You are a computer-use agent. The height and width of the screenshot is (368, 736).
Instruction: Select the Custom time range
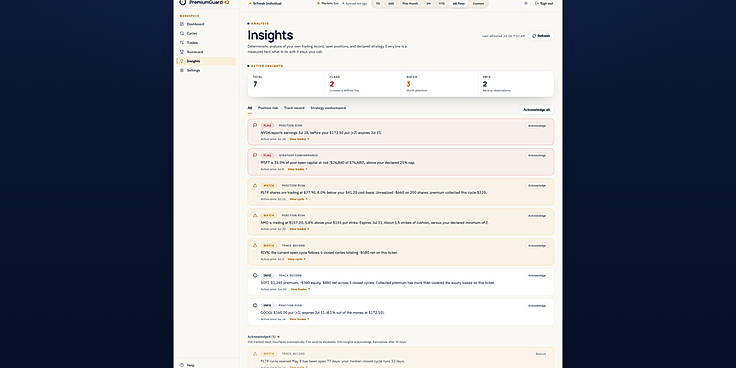click(478, 3)
